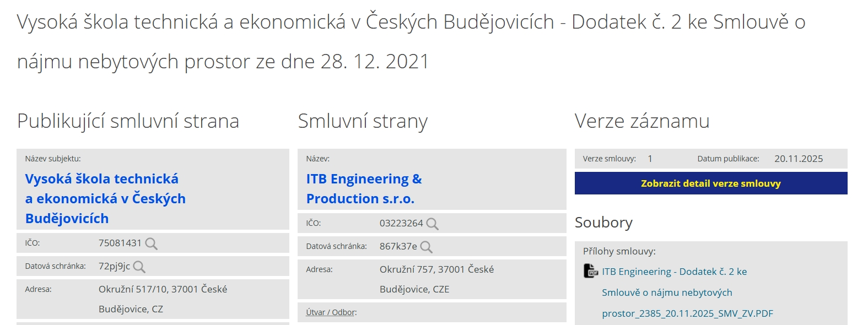Click the search icon next to data box 867k37e

(426, 247)
